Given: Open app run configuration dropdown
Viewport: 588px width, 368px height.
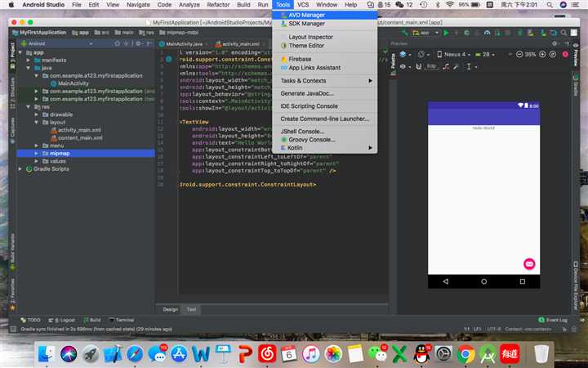Looking at the screenshot, I should [x=425, y=33].
